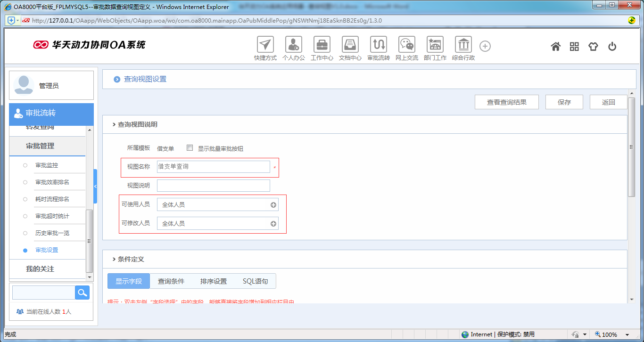Open the 可修改人员 personnel selector
Screen dimensions: 644x342
tap(272, 223)
